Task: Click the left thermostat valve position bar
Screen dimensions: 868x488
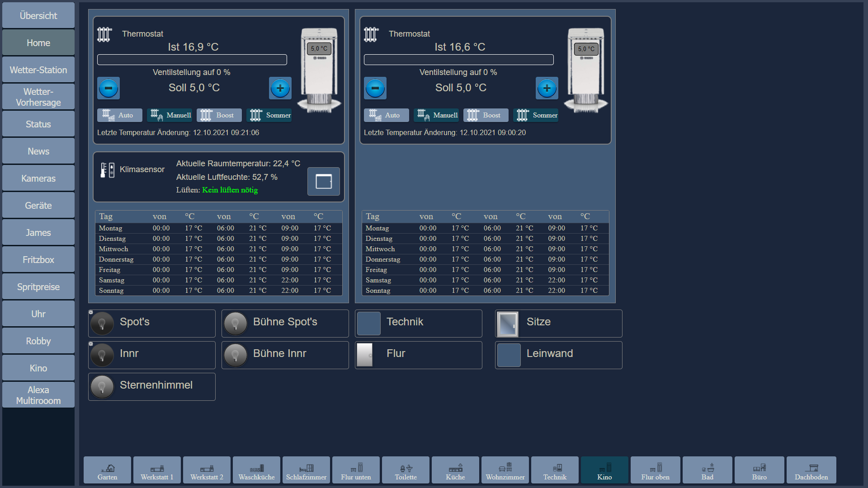Action: click(x=192, y=60)
